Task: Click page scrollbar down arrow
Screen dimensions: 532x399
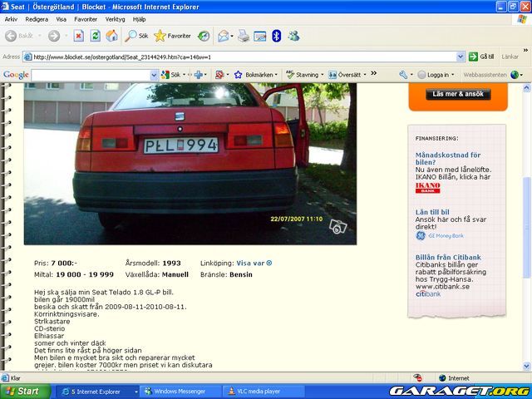Action: [526, 366]
